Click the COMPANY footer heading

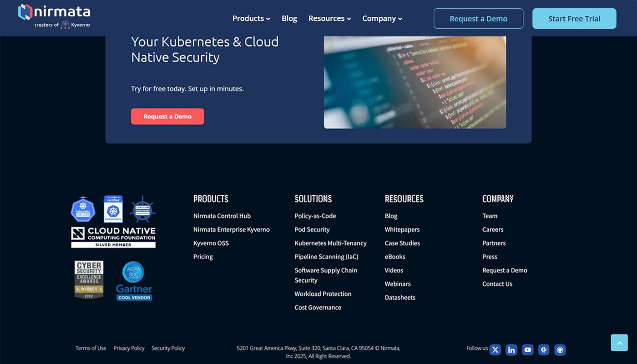pos(498,199)
